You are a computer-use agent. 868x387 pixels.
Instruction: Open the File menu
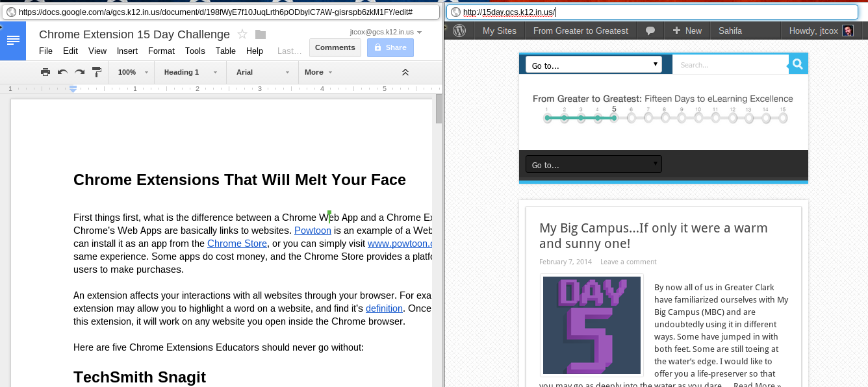(45, 51)
